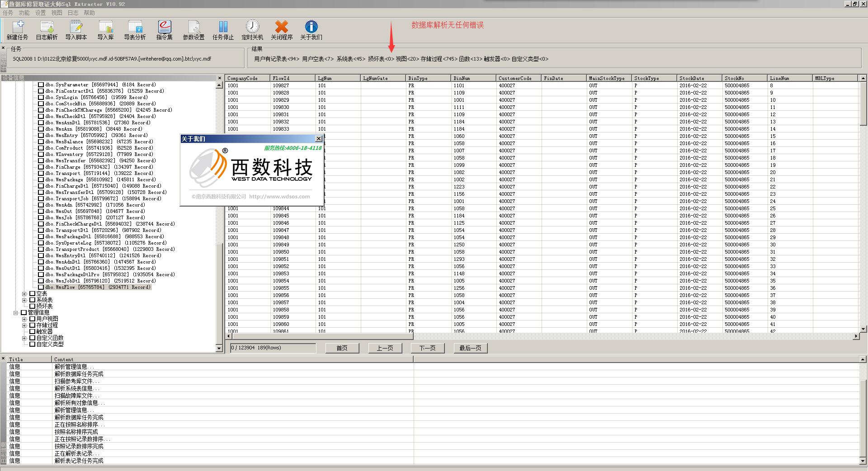Click the CompanyCode column header
868x471 pixels.
248,78
